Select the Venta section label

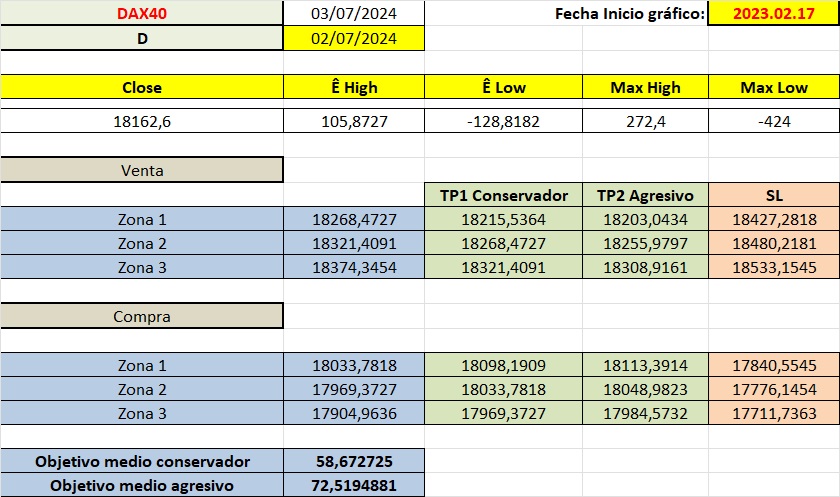(x=141, y=170)
